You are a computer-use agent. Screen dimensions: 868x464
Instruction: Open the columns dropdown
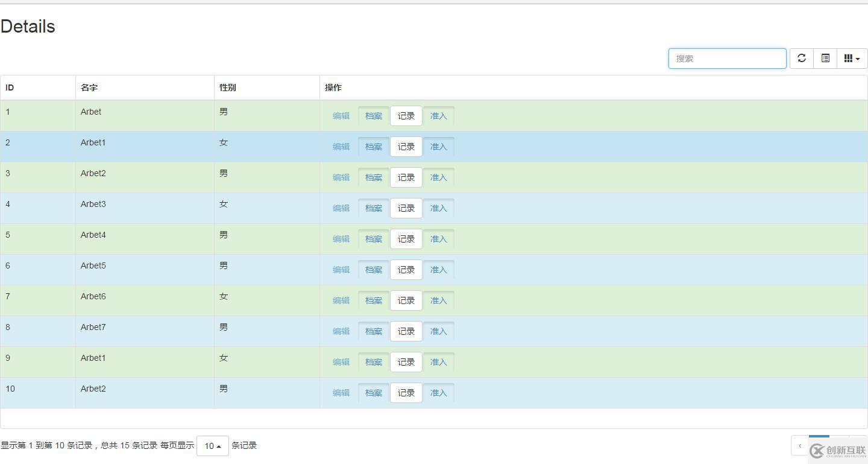(852, 59)
